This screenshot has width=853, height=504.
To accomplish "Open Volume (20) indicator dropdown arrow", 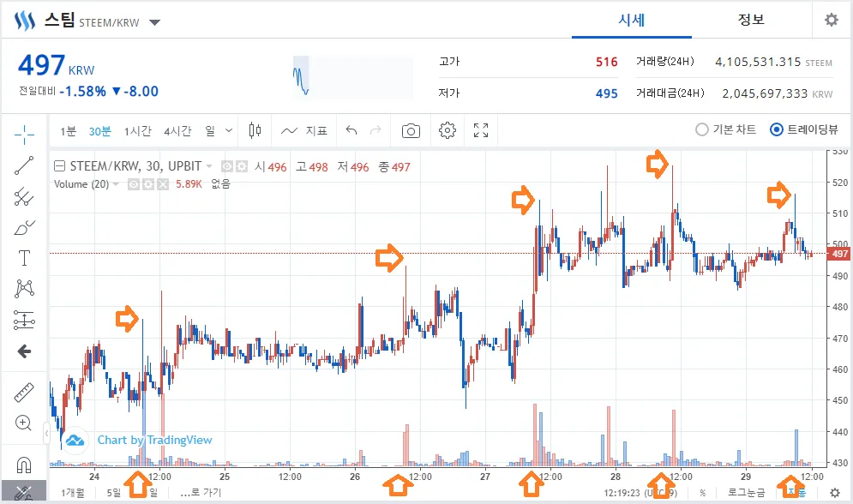I will tap(116, 185).
